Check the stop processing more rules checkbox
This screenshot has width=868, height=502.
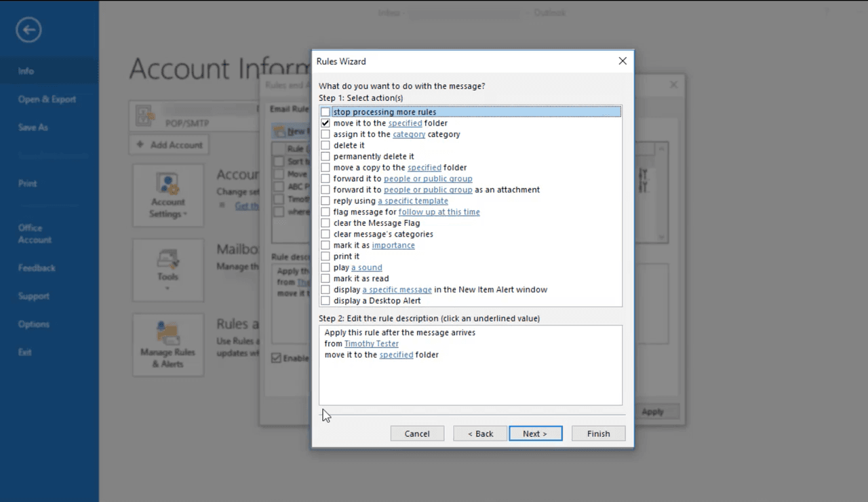(x=325, y=112)
